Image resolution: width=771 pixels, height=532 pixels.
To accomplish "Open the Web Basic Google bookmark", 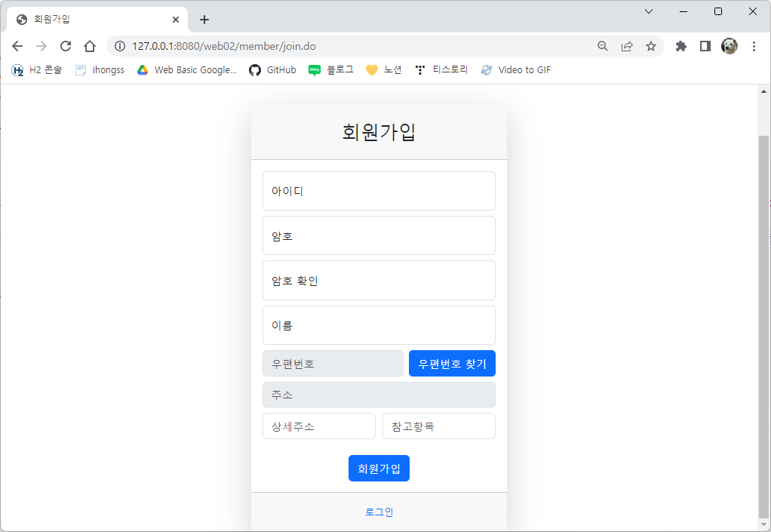I will (187, 70).
